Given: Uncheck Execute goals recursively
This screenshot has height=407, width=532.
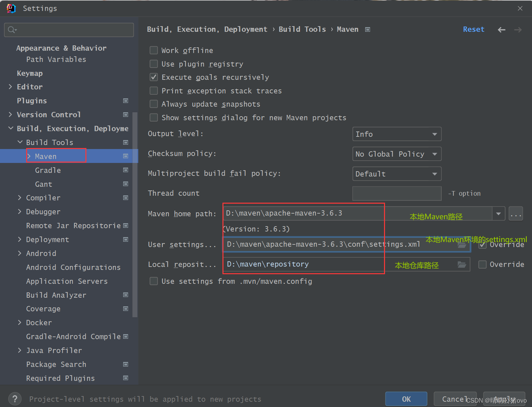Looking at the screenshot, I should click(154, 77).
